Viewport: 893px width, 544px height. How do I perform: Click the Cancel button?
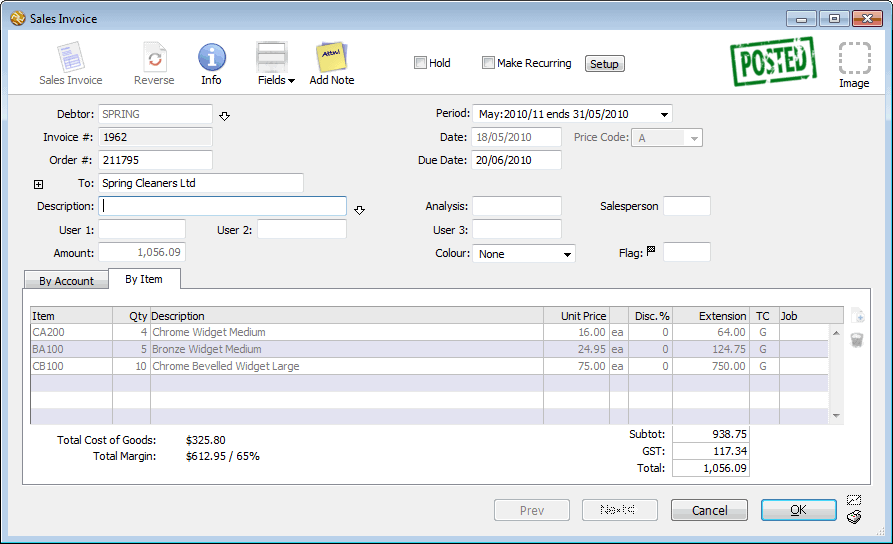709,510
